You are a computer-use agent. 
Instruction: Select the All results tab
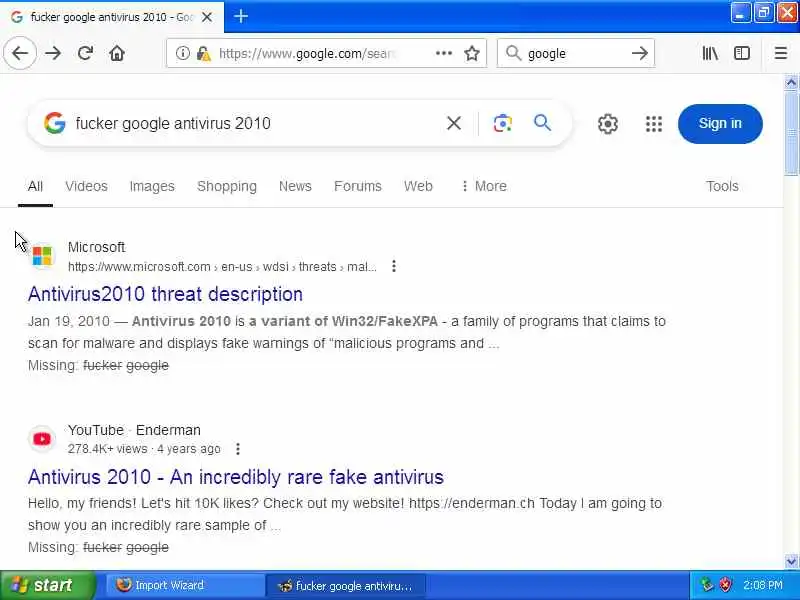tap(35, 186)
